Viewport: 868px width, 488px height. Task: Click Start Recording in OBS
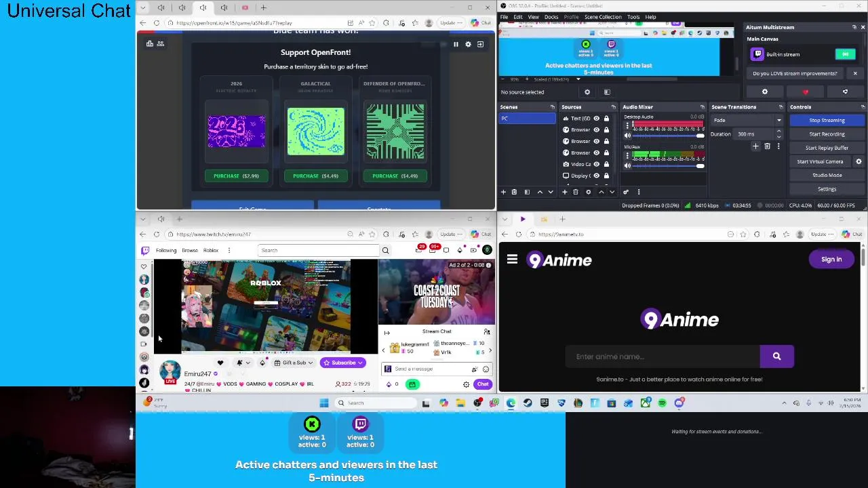coord(827,134)
